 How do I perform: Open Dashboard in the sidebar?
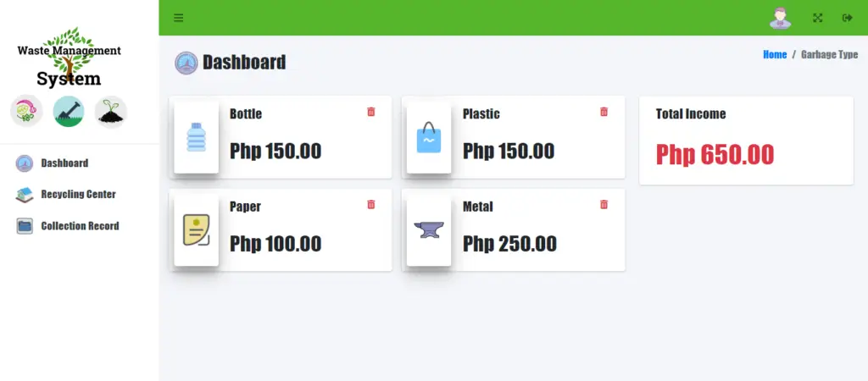pos(64,163)
